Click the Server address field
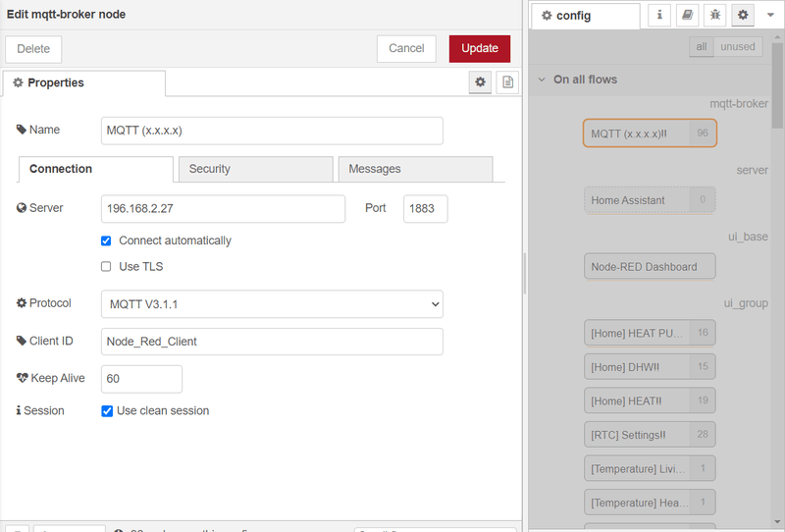 click(x=223, y=209)
